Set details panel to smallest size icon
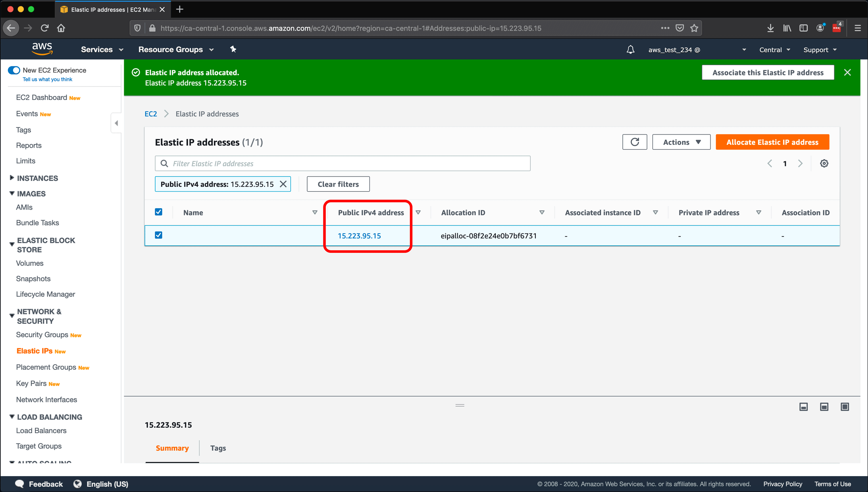The image size is (868, 492). [x=803, y=407]
